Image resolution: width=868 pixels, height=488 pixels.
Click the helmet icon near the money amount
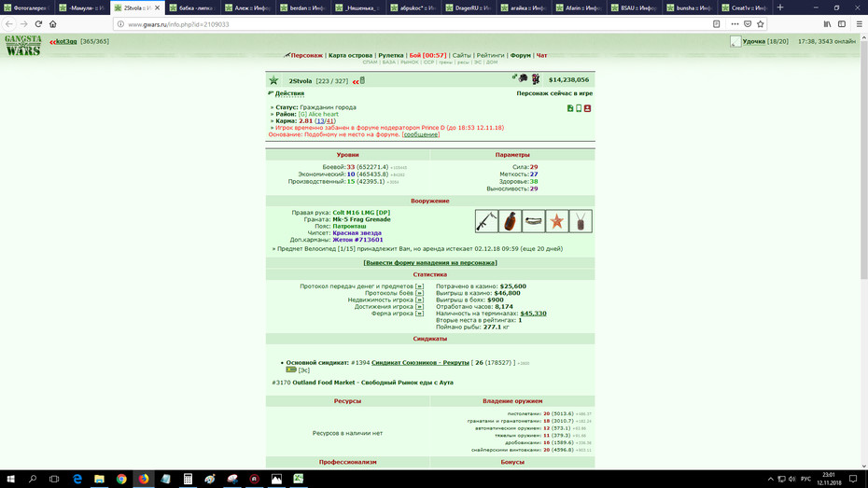tap(523, 78)
